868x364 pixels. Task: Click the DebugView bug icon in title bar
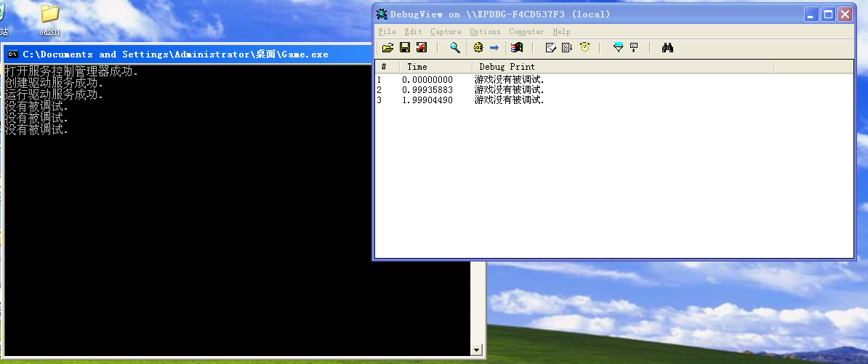tap(382, 15)
